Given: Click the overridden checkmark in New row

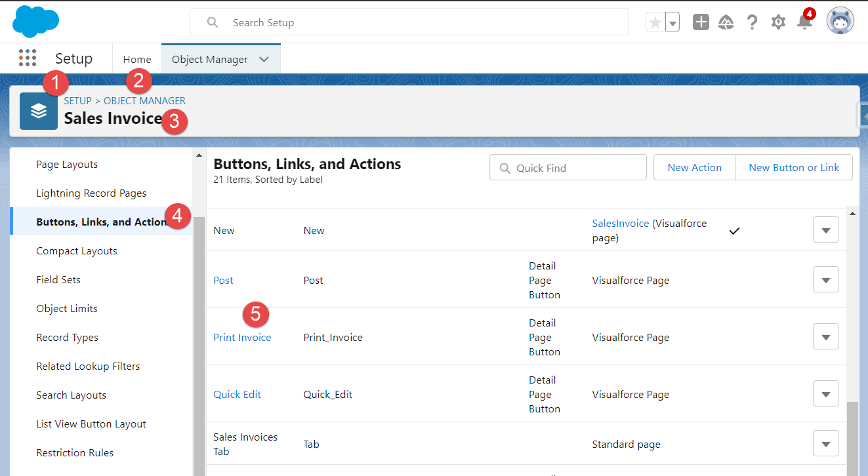Looking at the screenshot, I should pyautogui.click(x=735, y=231).
